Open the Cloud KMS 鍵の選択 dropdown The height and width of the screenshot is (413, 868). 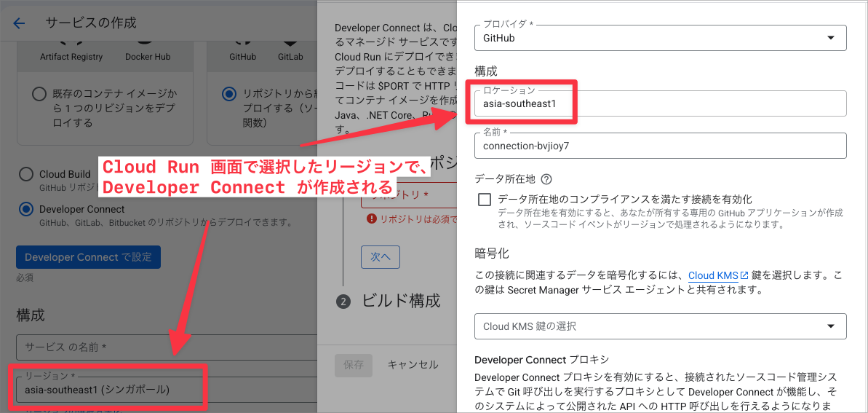661,326
